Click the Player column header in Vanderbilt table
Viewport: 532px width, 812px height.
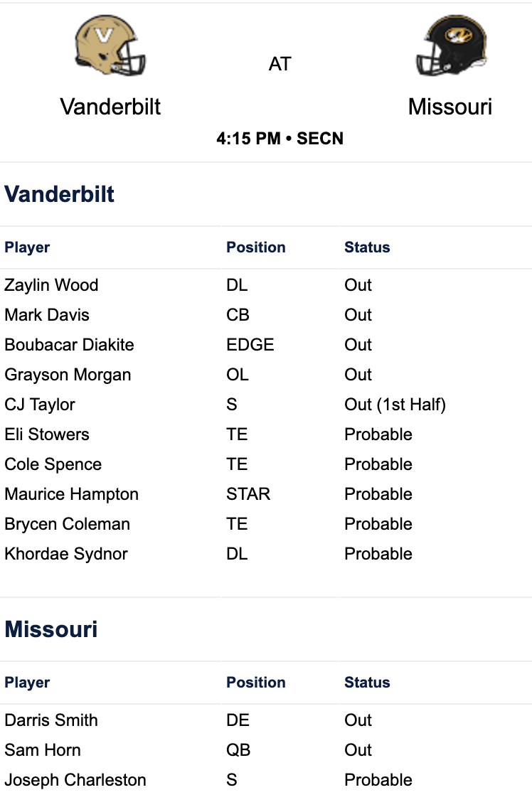pos(28,247)
